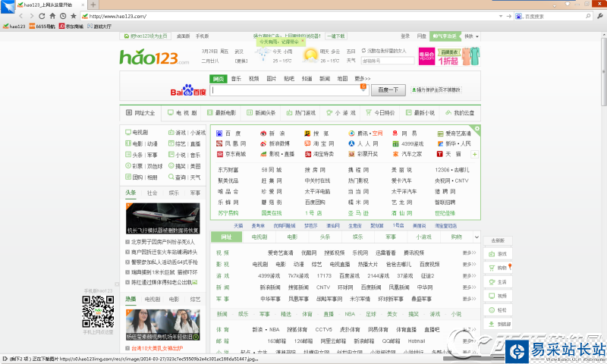Click the go arrow beside the address bar
Screen dimensions: 607x364
(x=508, y=16)
